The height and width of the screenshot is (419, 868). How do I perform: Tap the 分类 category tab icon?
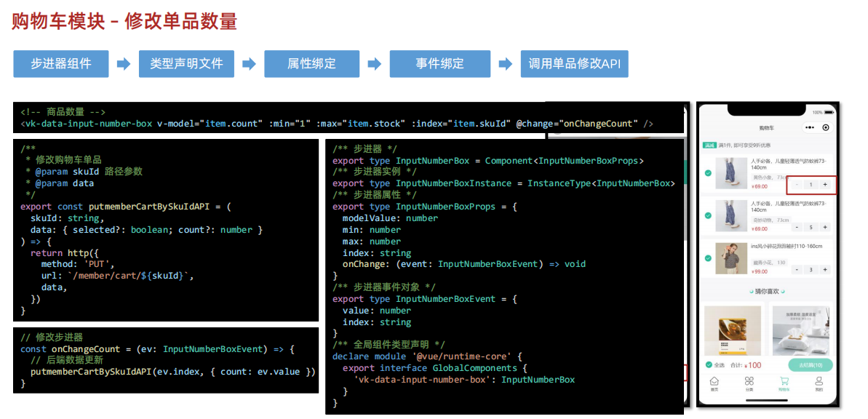coord(749,381)
